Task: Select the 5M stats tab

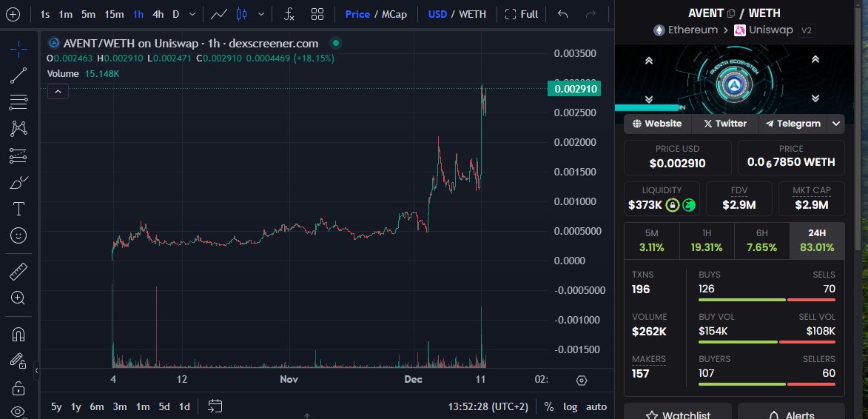Action: 651,241
